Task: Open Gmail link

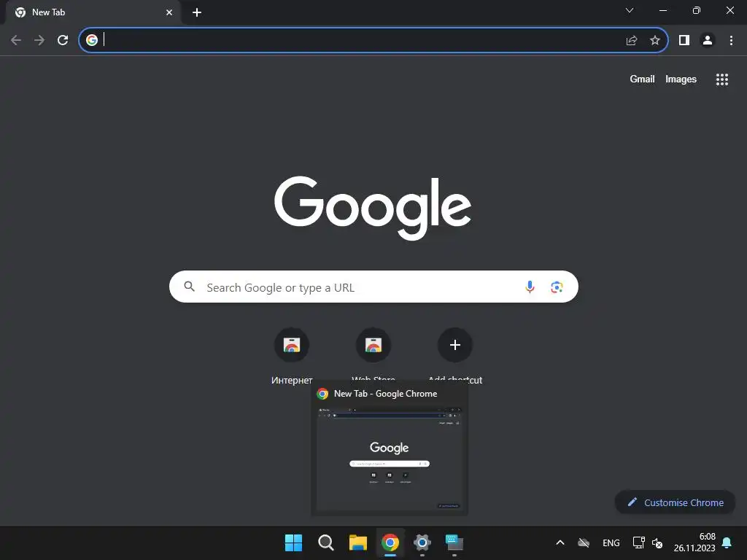Action: point(642,79)
